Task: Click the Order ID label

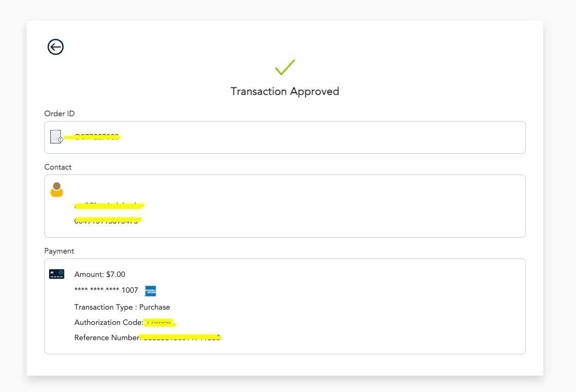Action: tap(59, 113)
